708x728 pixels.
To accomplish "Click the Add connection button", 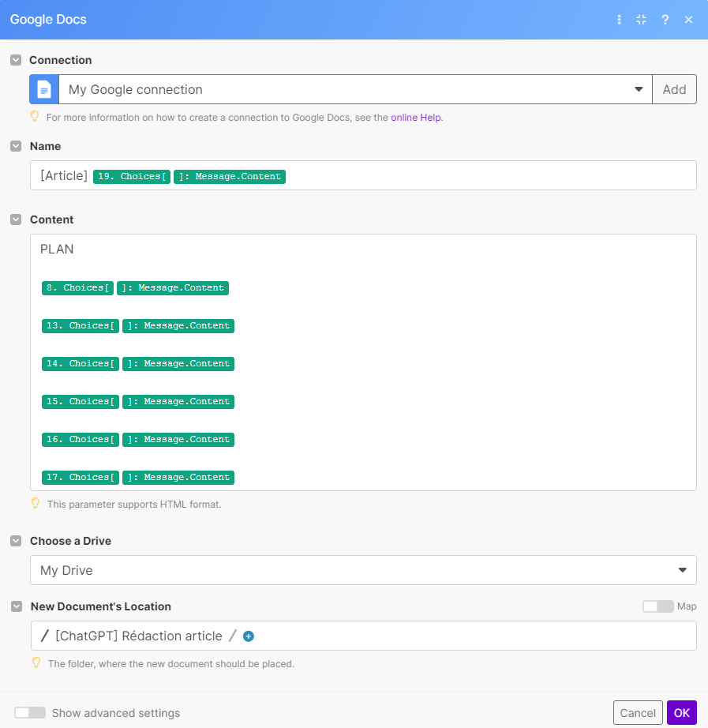I will [674, 89].
